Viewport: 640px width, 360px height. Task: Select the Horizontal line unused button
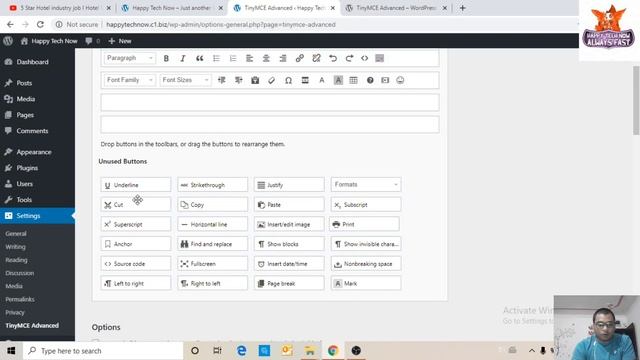(213, 224)
